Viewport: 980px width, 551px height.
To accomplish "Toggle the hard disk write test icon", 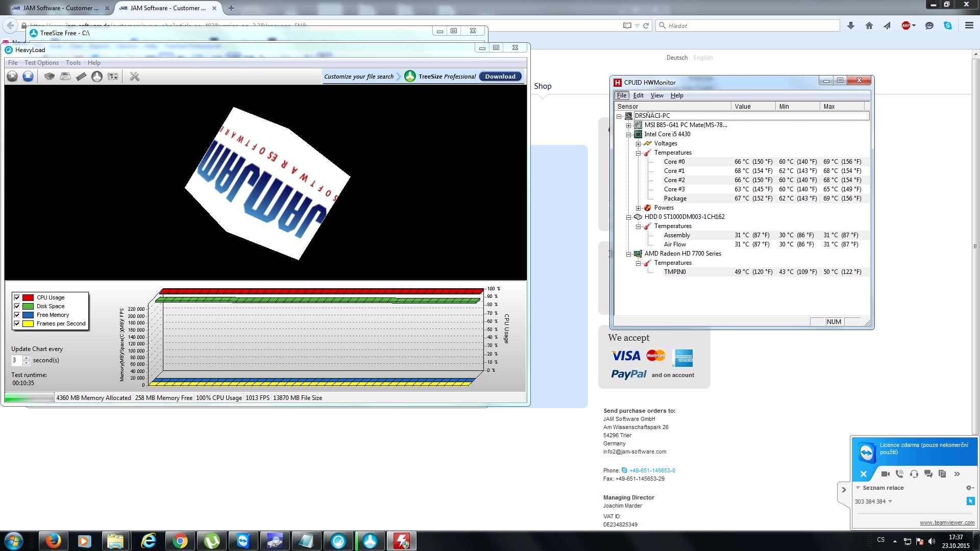I will click(65, 77).
